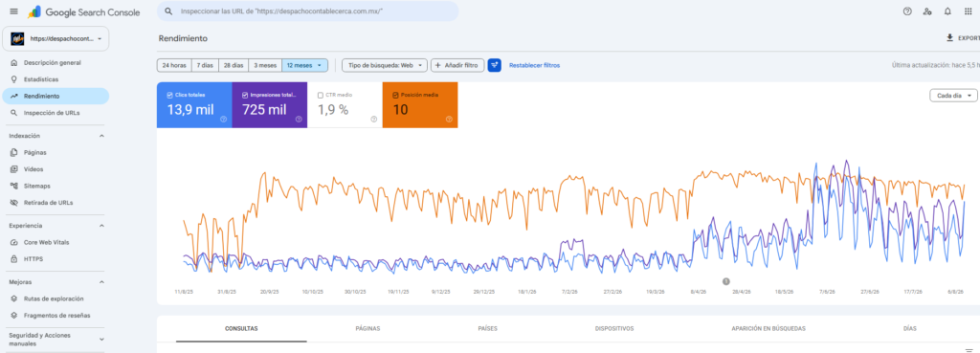The image size is (980, 353).
Task: Click the Fragmentos de reseñas layers icon
Action: 13,316
